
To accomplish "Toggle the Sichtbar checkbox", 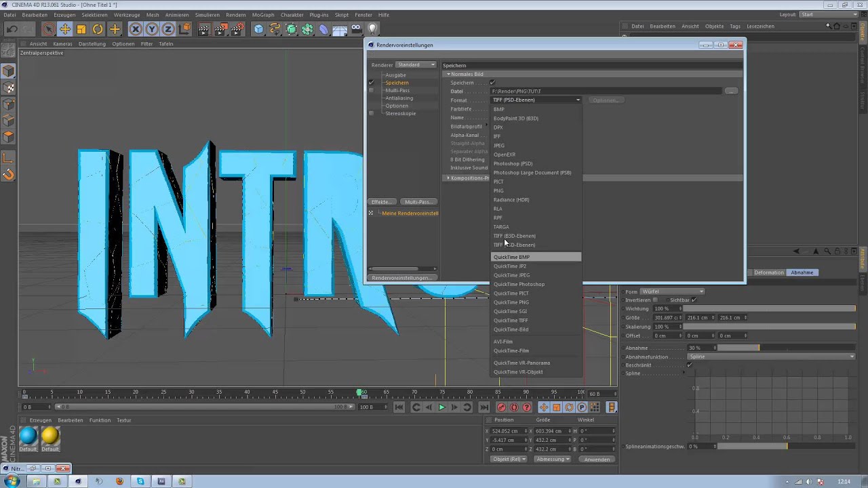I will click(x=694, y=300).
